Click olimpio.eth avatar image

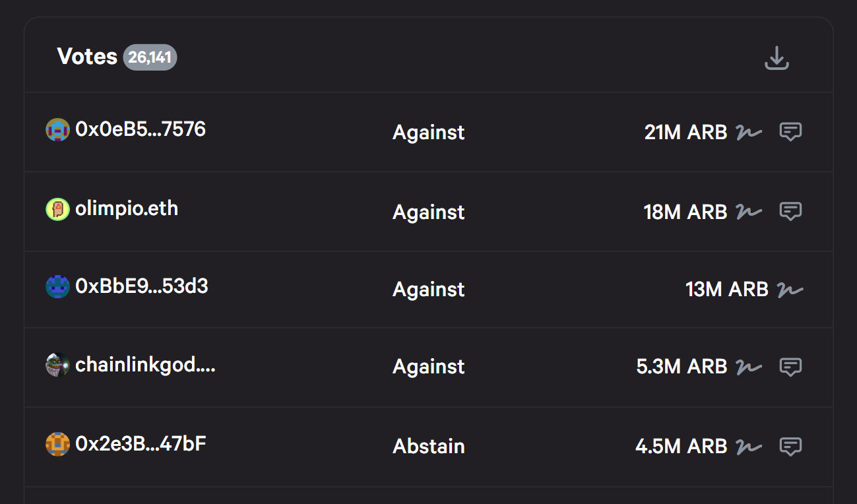[57, 210]
